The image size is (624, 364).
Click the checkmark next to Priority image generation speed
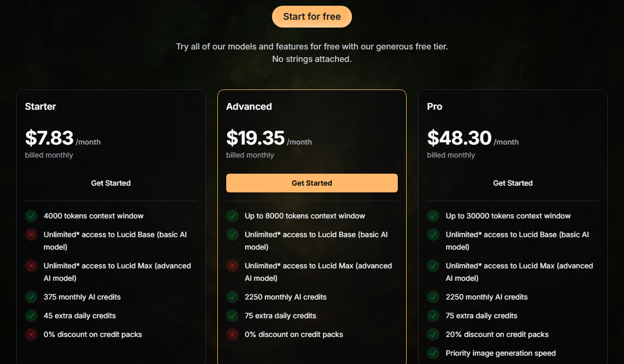[433, 353]
